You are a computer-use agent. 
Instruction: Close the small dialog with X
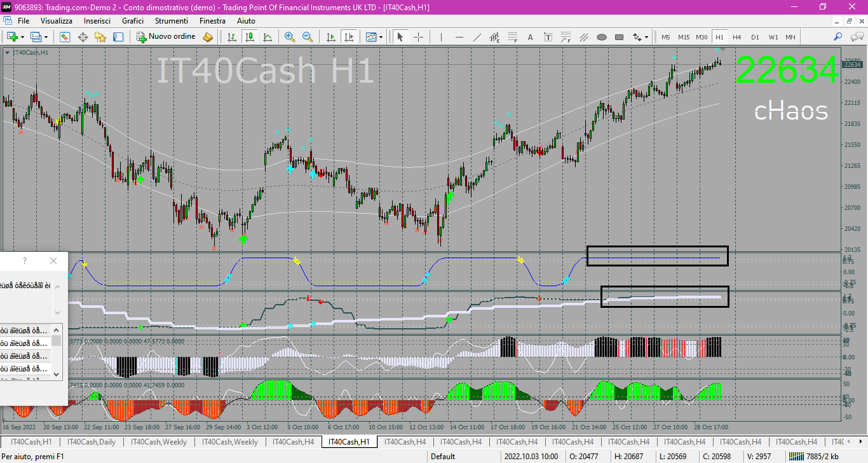coord(53,261)
